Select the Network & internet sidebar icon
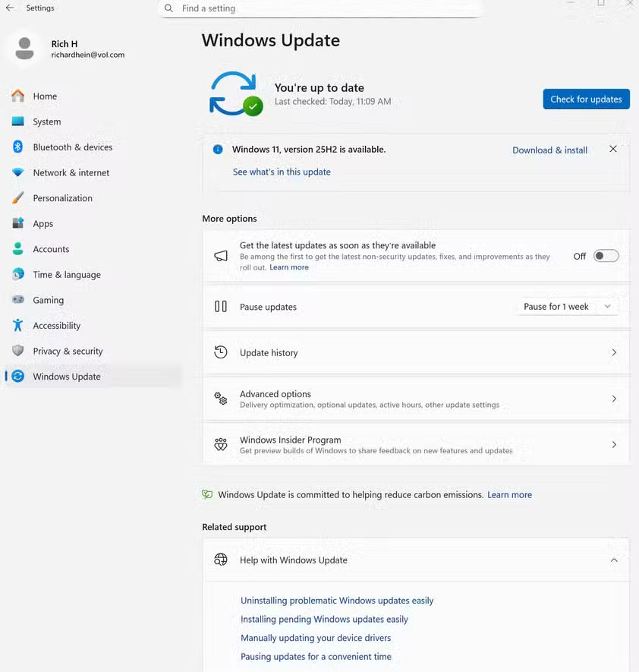The height and width of the screenshot is (672, 639). point(17,172)
